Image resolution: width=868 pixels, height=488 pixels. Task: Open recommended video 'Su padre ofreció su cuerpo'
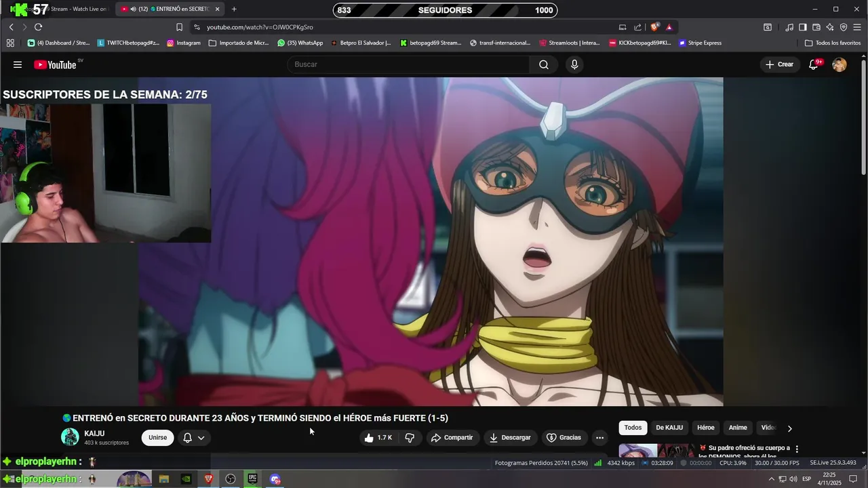click(x=745, y=452)
